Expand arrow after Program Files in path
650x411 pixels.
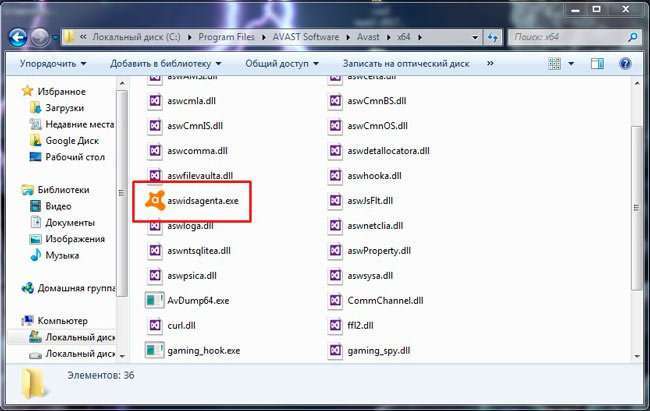coord(263,37)
